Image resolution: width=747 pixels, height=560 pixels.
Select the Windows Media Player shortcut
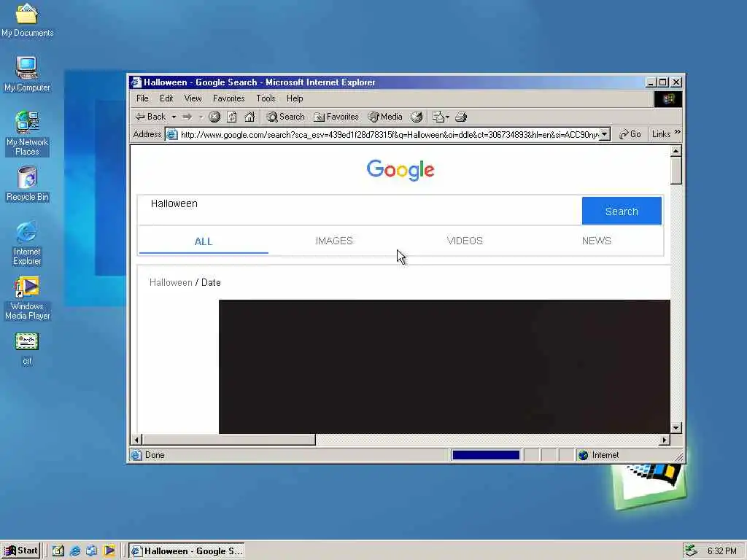27,298
